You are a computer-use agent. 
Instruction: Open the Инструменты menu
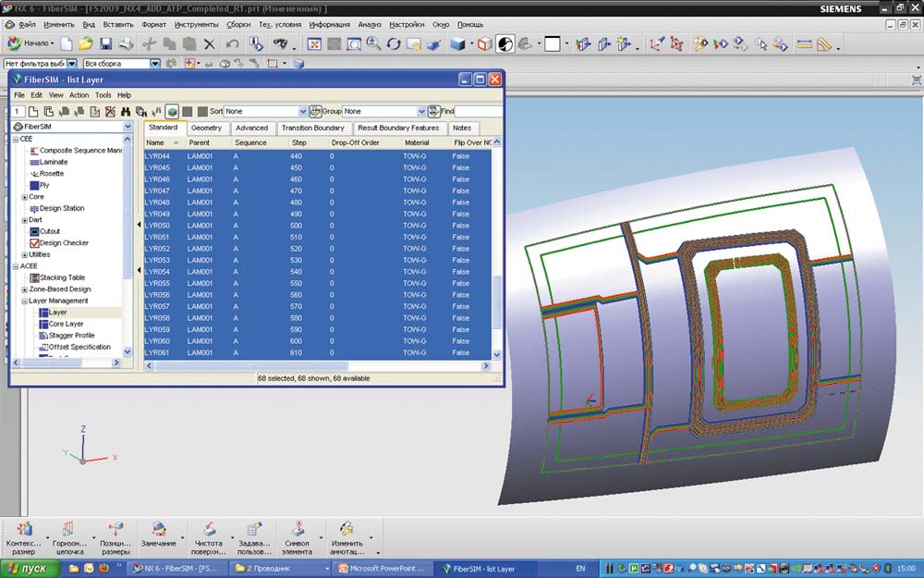click(196, 25)
